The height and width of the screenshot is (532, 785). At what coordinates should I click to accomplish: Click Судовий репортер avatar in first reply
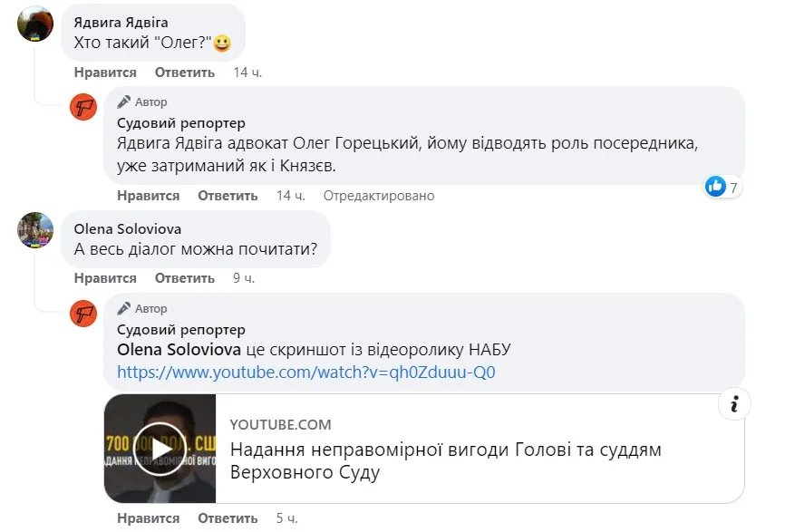[x=83, y=108]
